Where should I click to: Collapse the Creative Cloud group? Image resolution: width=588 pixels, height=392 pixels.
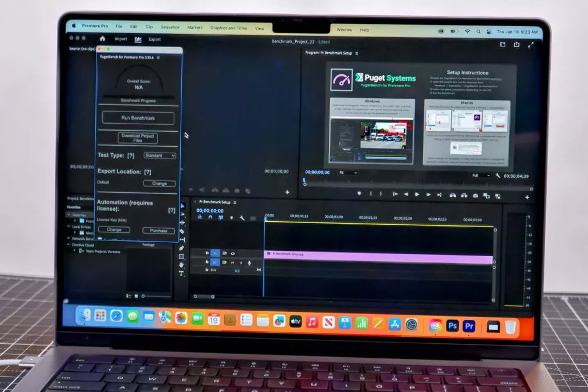pyautogui.click(x=69, y=244)
